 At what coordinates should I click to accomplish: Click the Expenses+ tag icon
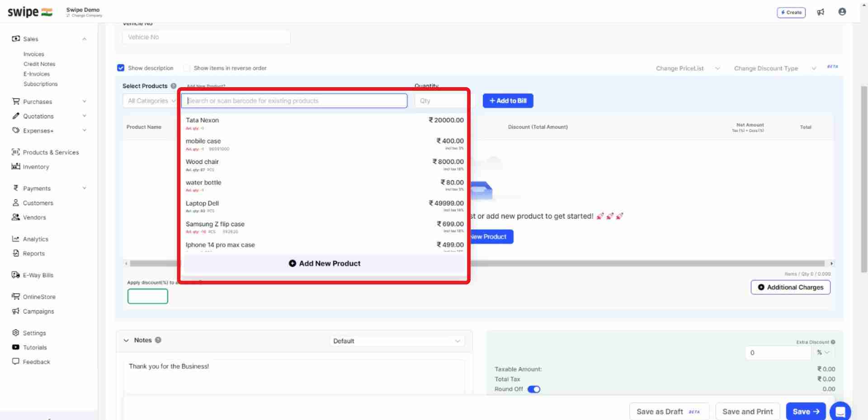16,131
